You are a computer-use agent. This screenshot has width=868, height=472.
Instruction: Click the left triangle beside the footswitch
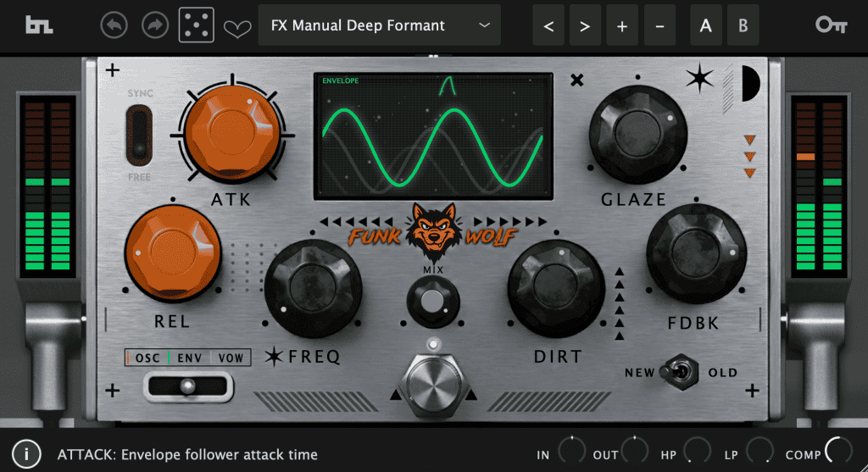pyautogui.click(x=395, y=395)
